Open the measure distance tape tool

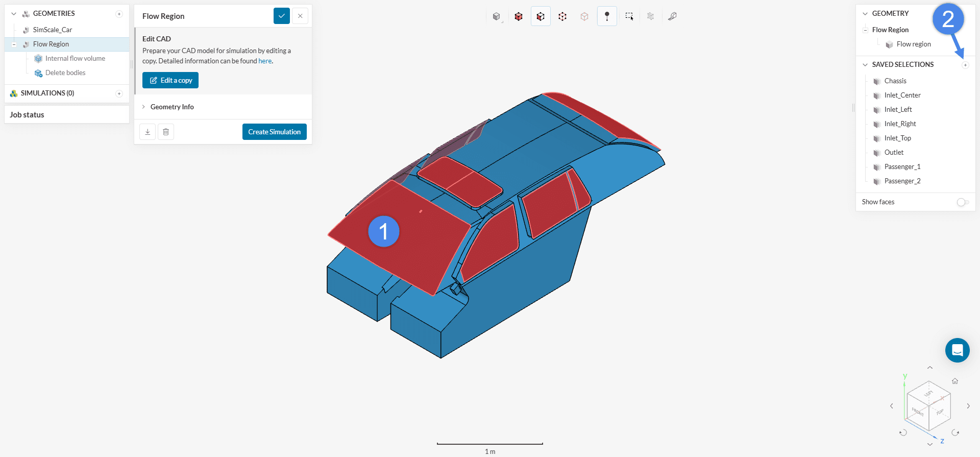point(672,16)
